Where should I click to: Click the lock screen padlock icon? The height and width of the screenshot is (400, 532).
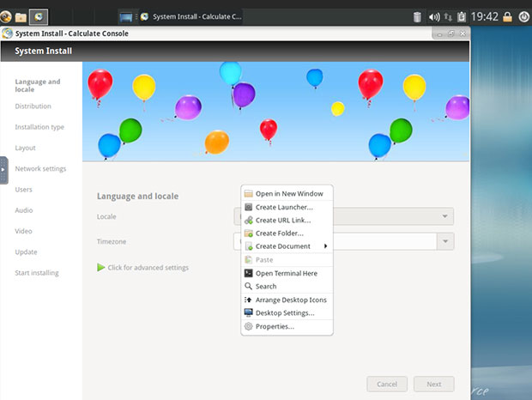pyautogui.click(x=507, y=16)
